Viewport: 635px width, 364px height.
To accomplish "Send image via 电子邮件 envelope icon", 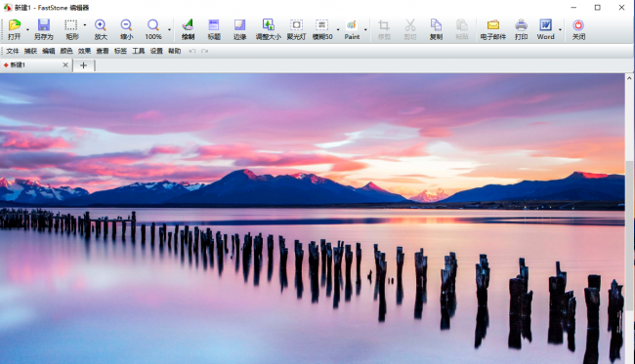I will pyautogui.click(x=492, y=29).
